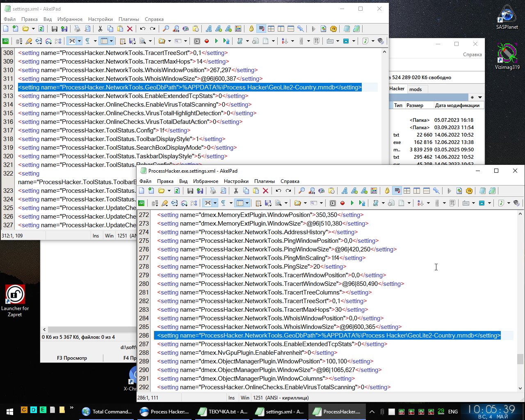Click red Delete X icon in ProcessHacker.exe.settings.xml toolbar
Viewport: 525px width, 420px height.
(x=266, y=191)
